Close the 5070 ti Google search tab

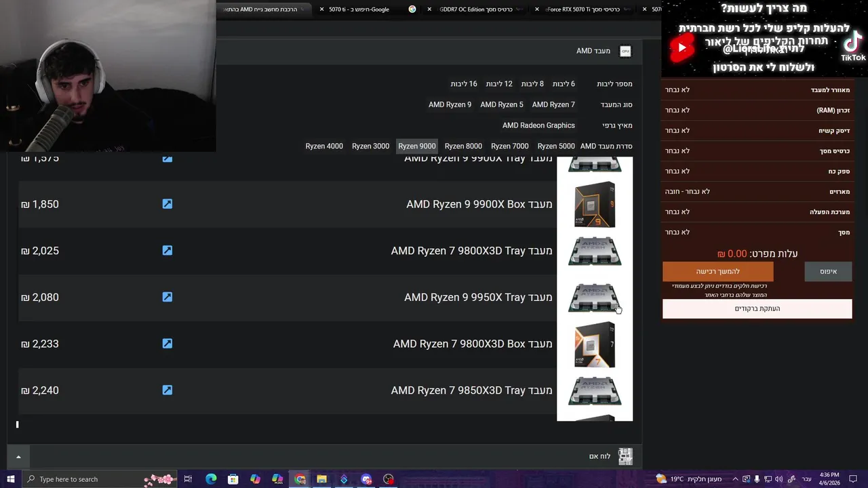(322, 9)
